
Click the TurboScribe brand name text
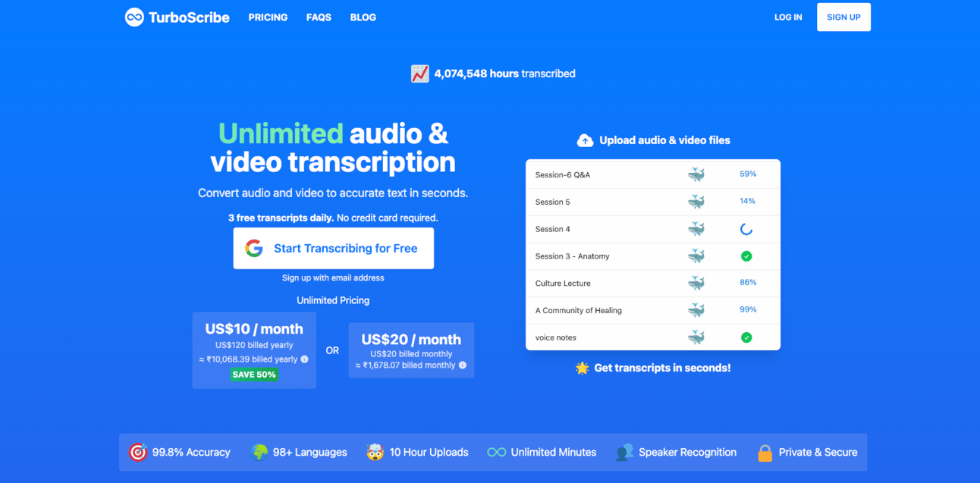click(x=189, y=17)
